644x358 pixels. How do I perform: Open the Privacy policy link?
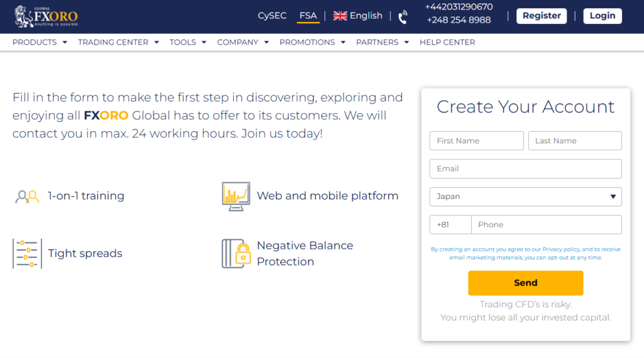561,249
